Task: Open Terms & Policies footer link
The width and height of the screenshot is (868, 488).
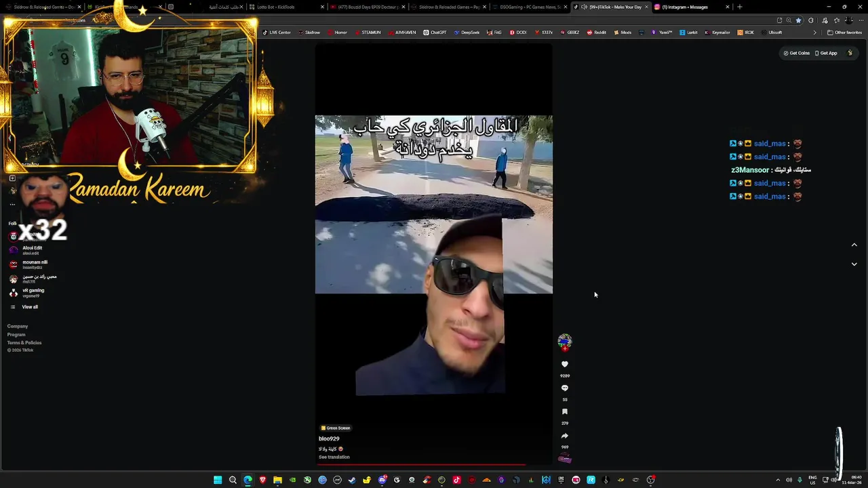Action: click(24, 342)
